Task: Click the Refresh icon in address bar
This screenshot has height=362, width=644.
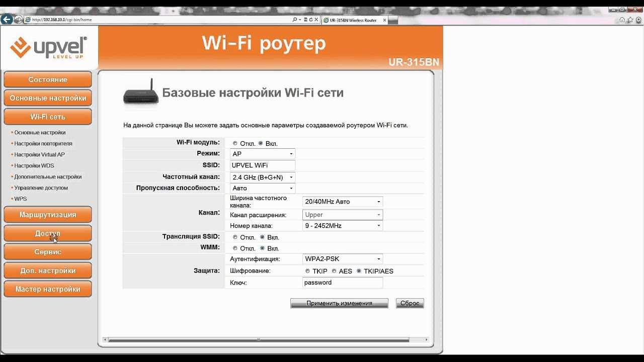Action: point(311,20)
